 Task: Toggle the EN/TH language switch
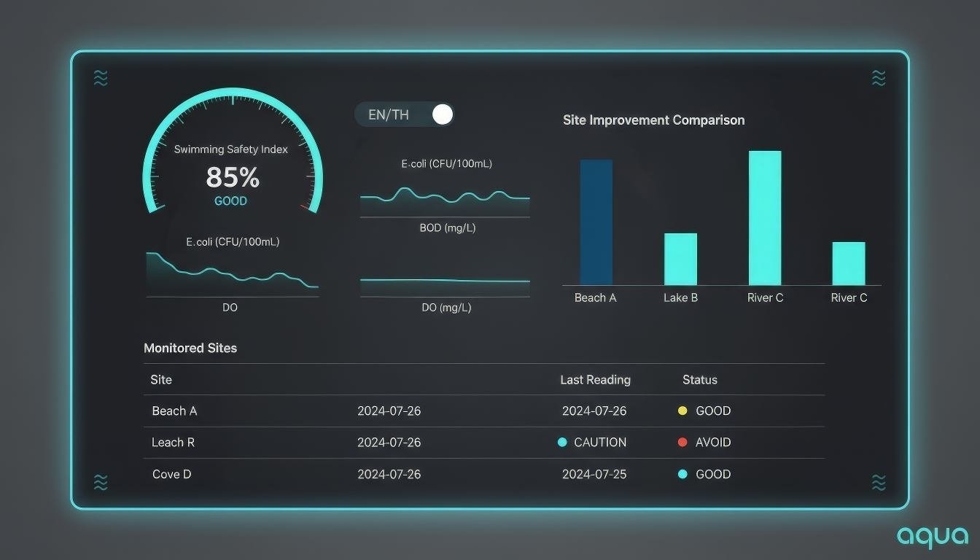pyautogui.click(x=442, y=114)
